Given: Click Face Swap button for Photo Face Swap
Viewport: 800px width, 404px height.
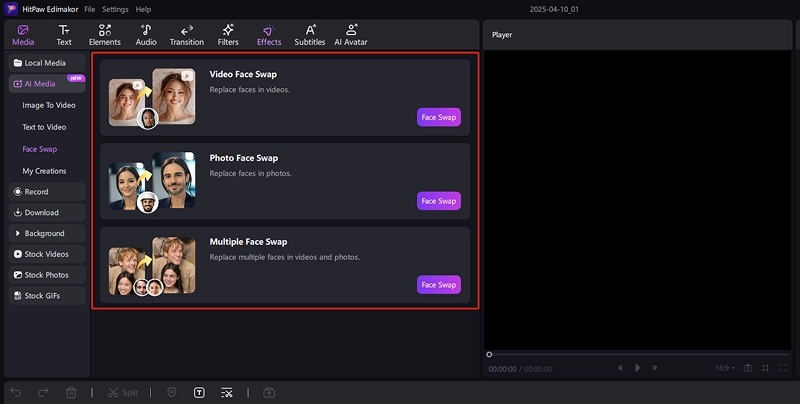Looking at the screenshot, I should tap(439, 201).
